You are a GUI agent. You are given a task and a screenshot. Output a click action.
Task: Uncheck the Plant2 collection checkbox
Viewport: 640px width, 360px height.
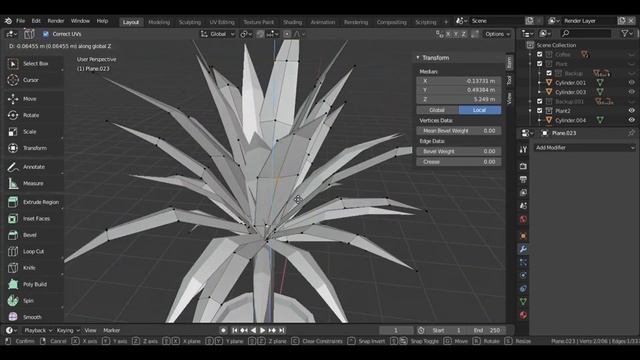click(x=540, y=111)
